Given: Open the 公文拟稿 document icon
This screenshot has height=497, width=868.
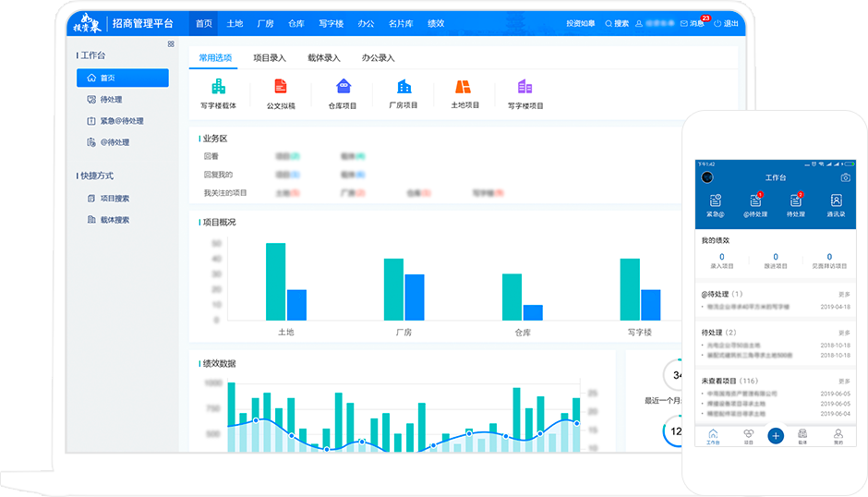Looking at the screenshot, I should click(281, 87).
